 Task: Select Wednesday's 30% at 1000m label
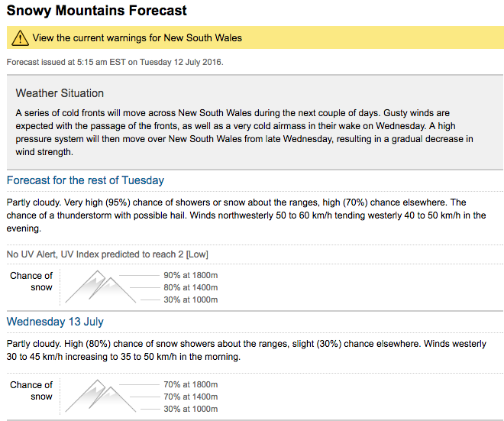(191, 409)
